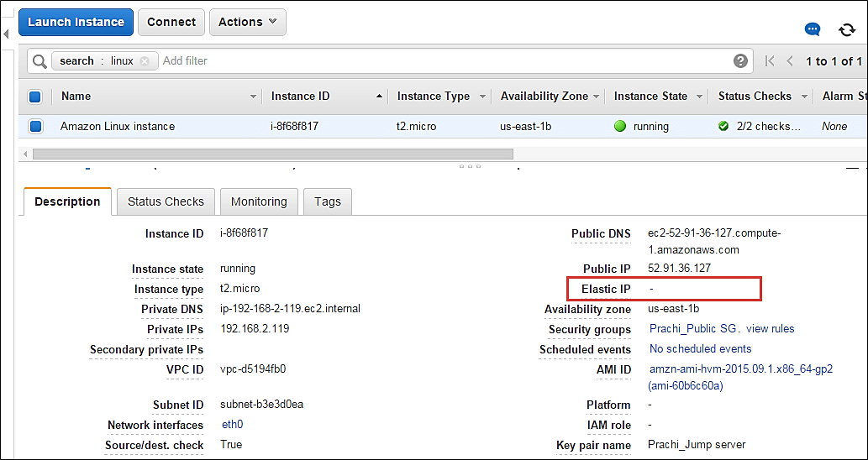
Task: Go to previous page of results
Action: 790,61
